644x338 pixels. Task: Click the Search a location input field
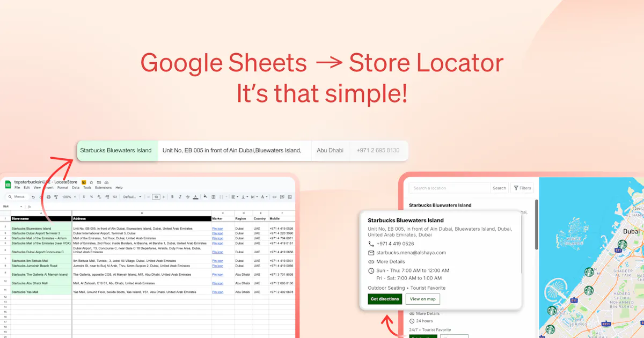(450, 188)
